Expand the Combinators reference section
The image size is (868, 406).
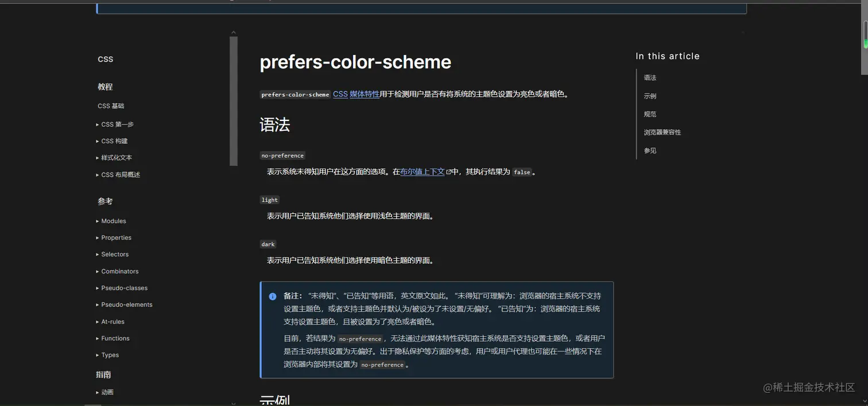117,272
